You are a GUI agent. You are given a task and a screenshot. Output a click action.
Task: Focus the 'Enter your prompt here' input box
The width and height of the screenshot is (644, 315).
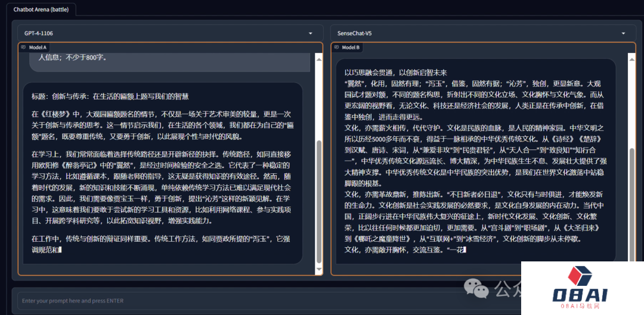tap(239, 301)
